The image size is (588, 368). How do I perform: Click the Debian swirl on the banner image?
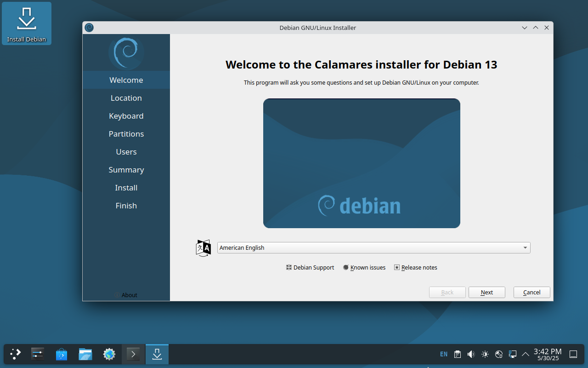[327, 206]
